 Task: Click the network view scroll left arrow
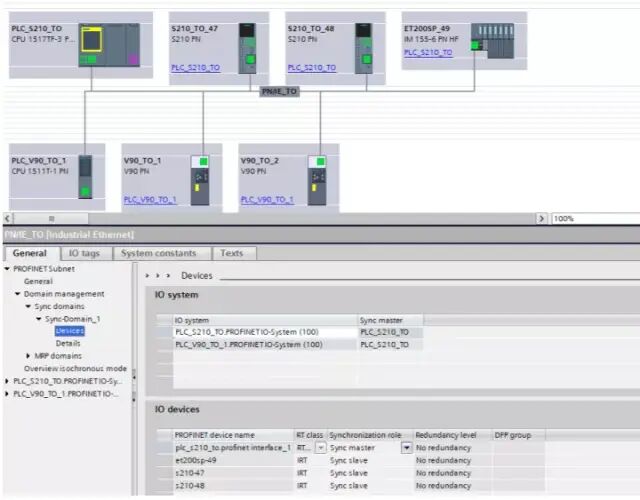[7, 219]
